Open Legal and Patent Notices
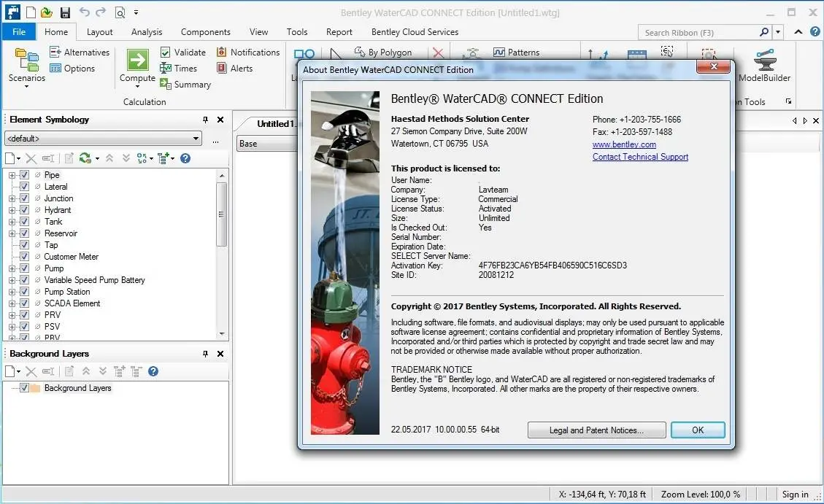 pos(596,430)
